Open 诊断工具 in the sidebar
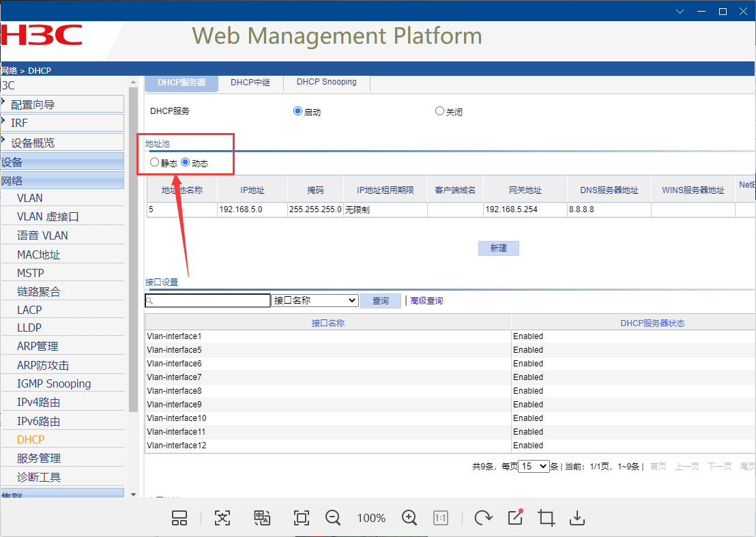 (x=39, y=477)
